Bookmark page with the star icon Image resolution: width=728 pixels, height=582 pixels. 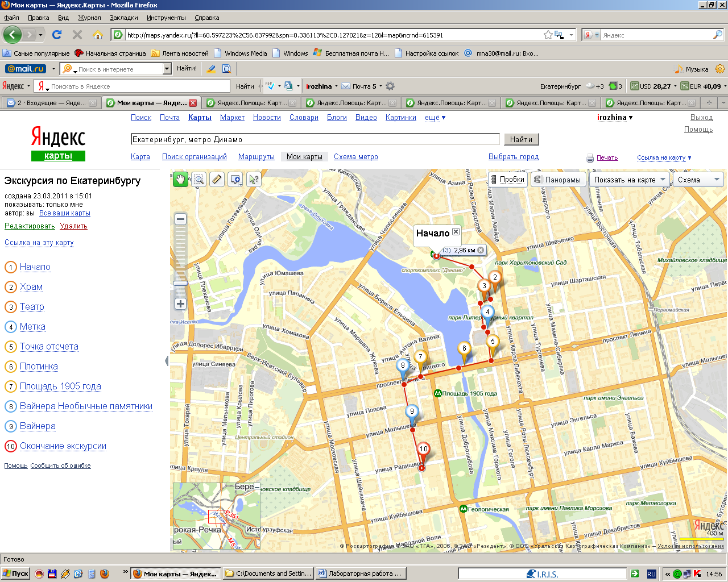click(x=548, y=35)
